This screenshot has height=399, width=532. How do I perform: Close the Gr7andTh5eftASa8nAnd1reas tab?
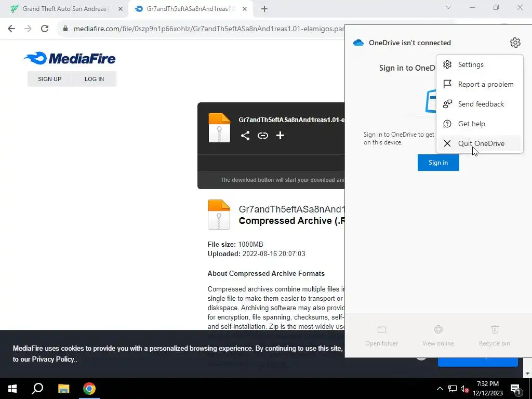[245, 9]
